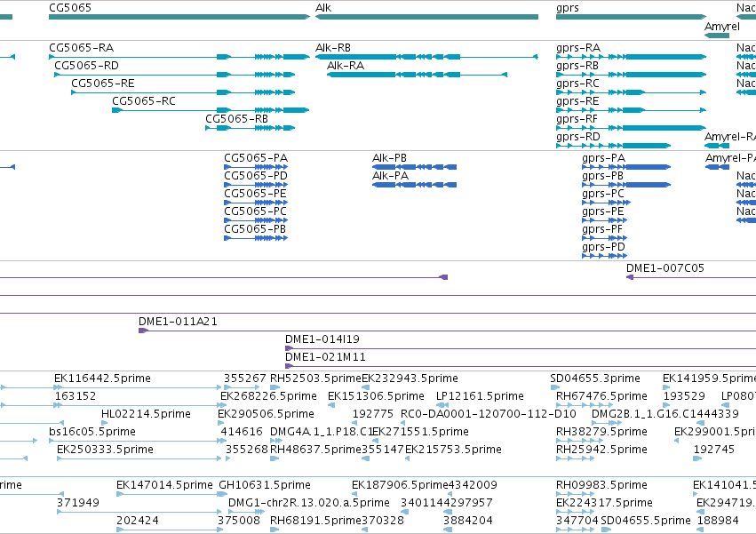Click the SD04655.5prime EST
The image size is (756, 534).
click(x=606, y=530)
